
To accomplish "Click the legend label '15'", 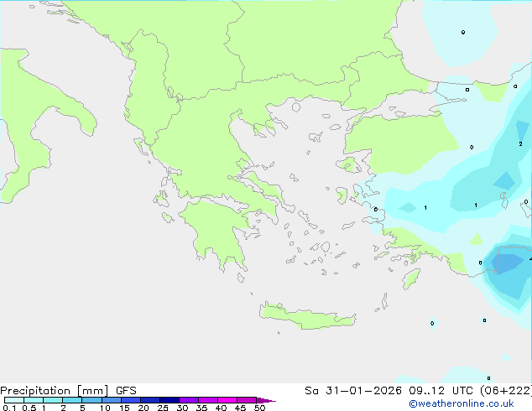I will click(x=124, y=408).
